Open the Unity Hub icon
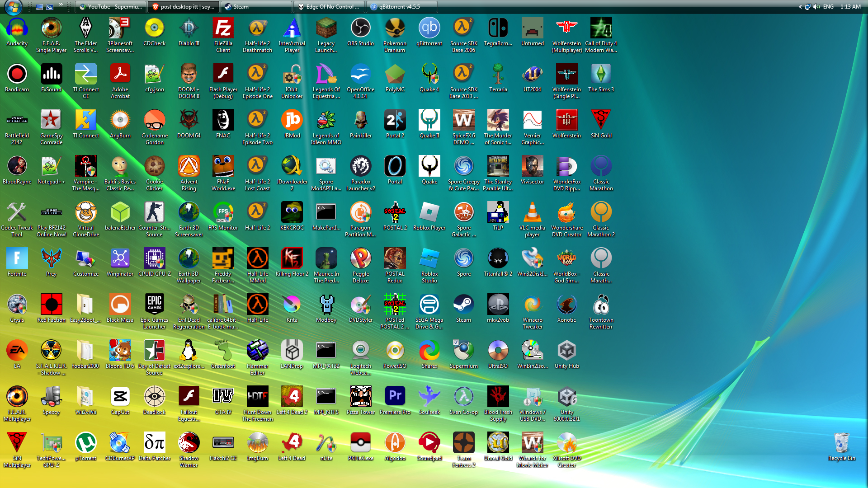 point(567,355)
